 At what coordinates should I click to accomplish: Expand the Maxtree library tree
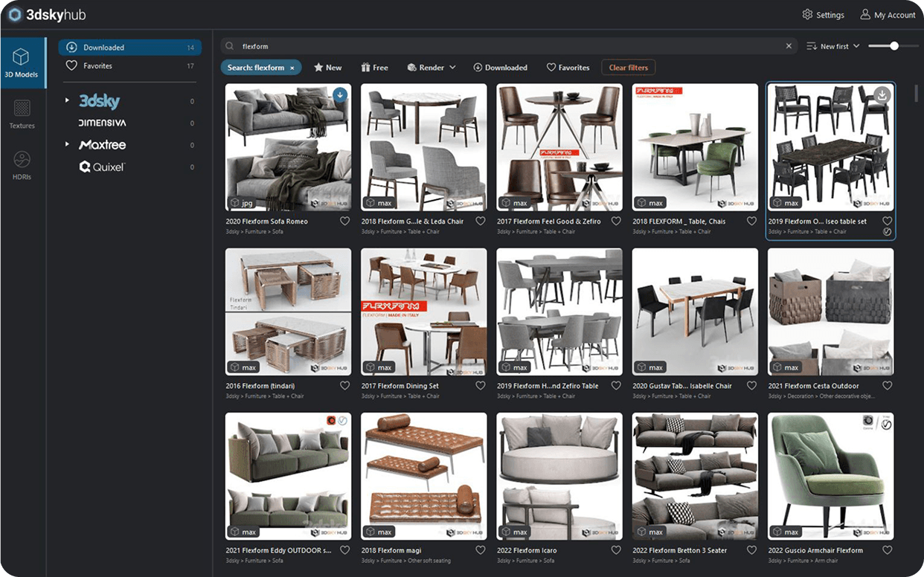click(x=67, y=144)
